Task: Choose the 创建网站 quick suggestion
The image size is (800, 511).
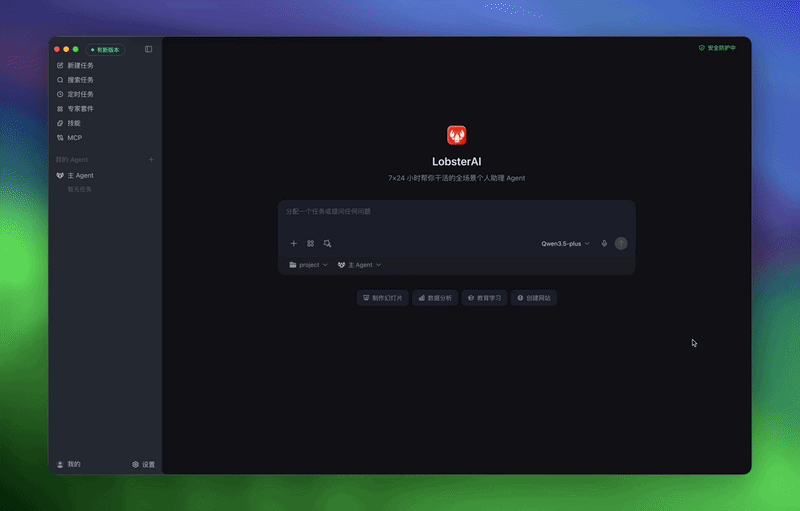Action: click(x=534, y=298)
